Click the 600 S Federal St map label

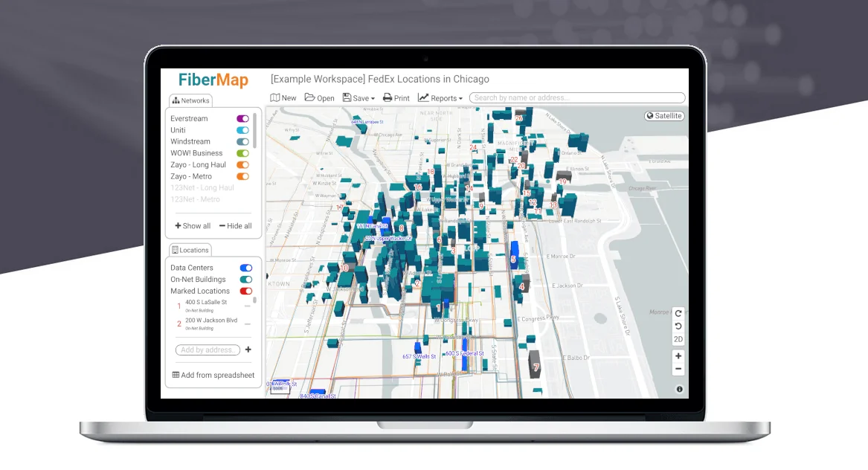click(464, 353)
